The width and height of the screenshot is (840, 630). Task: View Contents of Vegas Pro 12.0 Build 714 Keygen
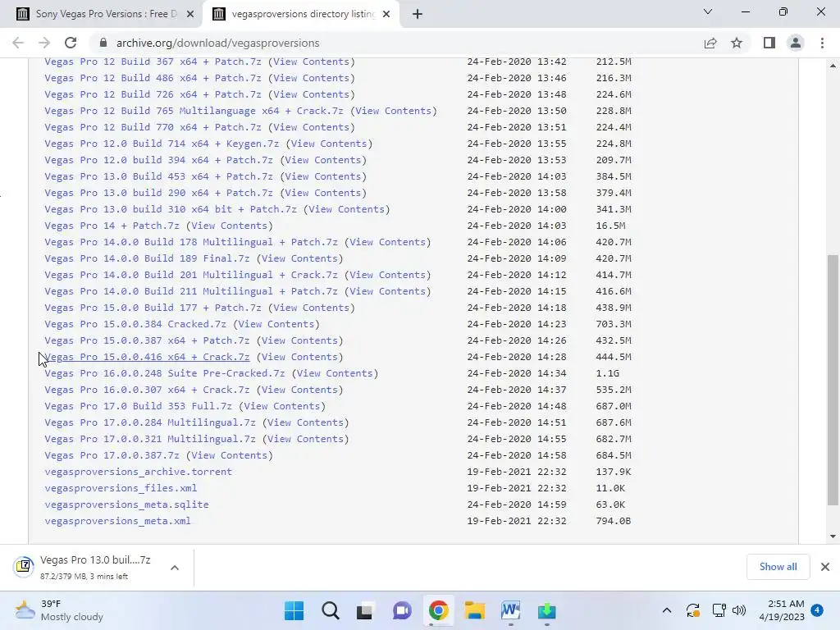pyautogui.click(x=329, y=144)
